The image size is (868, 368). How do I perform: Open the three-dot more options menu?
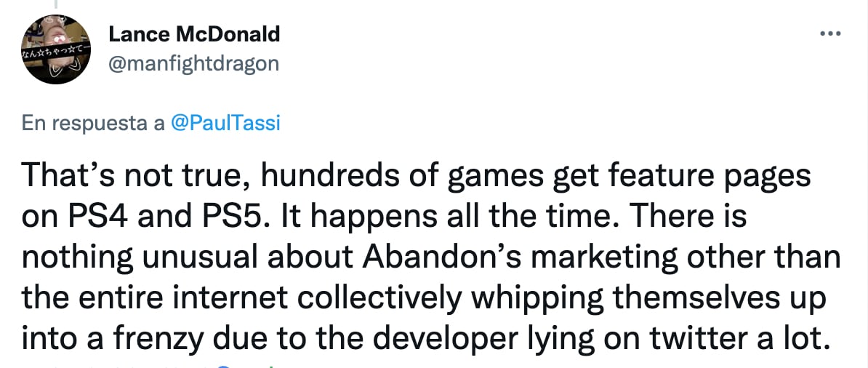(831, 34)
